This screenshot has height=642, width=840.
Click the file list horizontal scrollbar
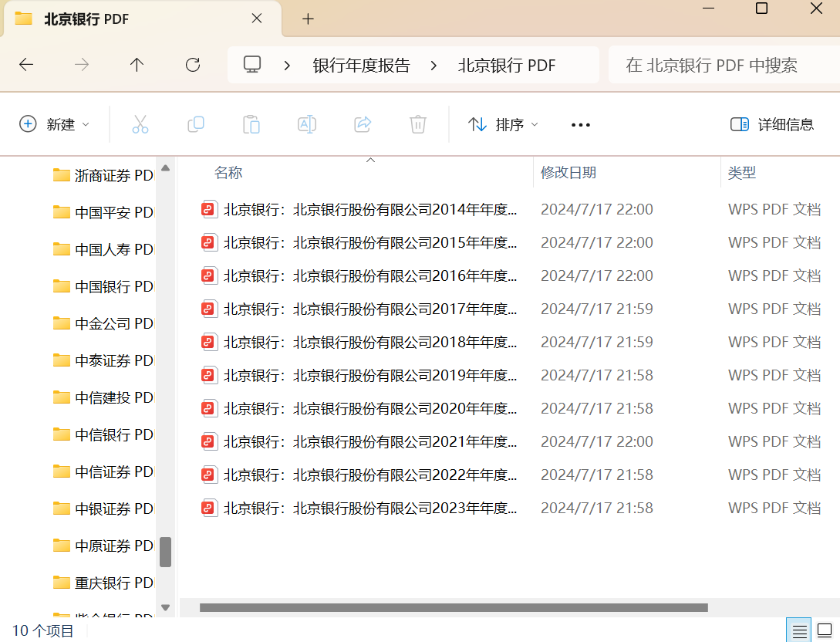click(x=454, y=608)
